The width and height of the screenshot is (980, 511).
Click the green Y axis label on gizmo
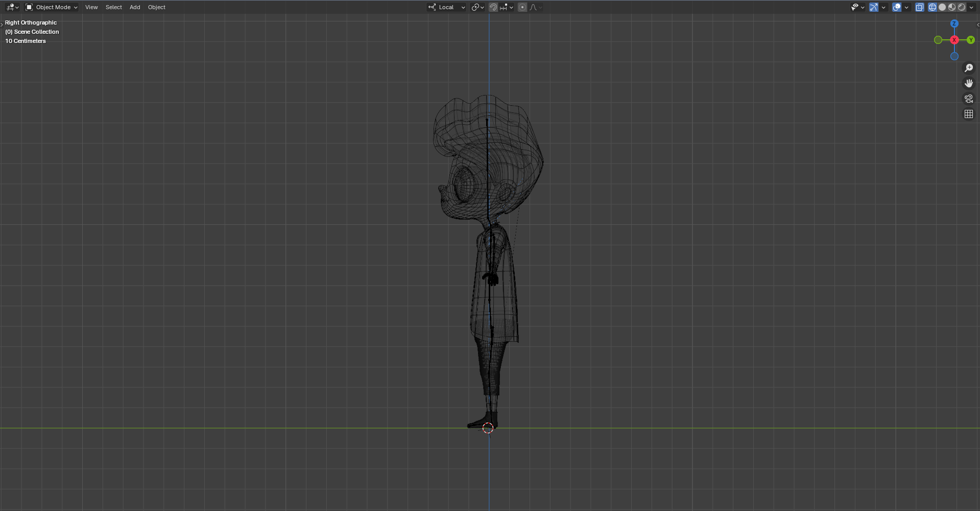click(x=971, y=40)
